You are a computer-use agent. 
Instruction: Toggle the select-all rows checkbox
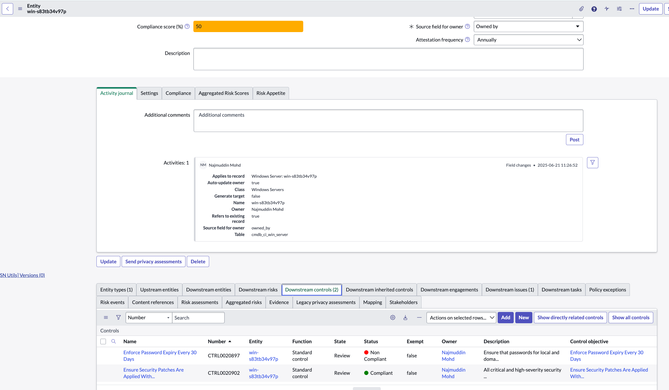[103, 341]
